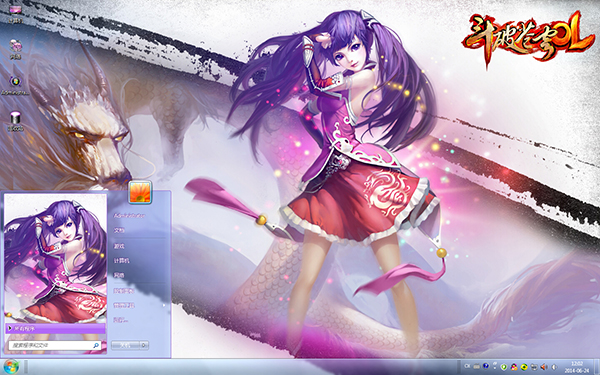
Task: Open the QQ penguin tray icon
Action: pos(514,367)
